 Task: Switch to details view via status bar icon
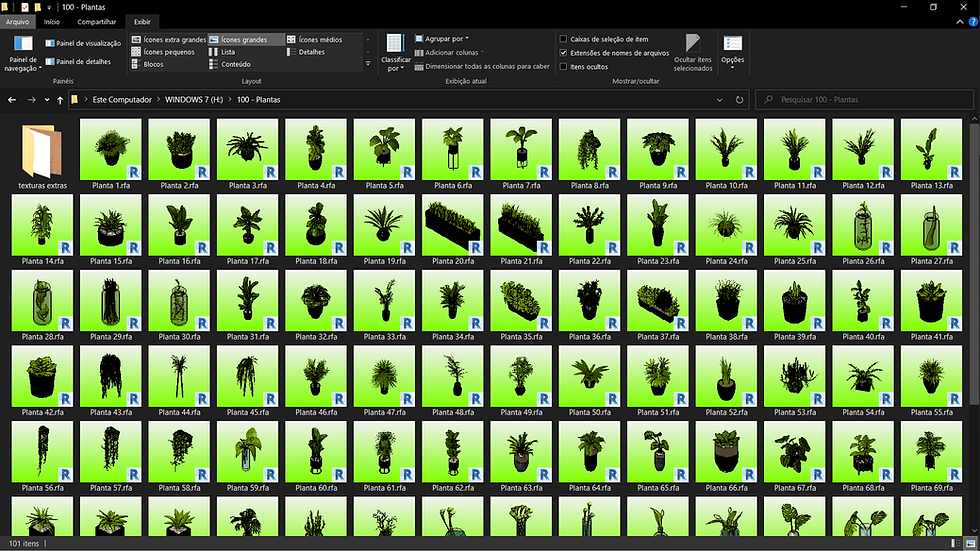tap(956, 544)
